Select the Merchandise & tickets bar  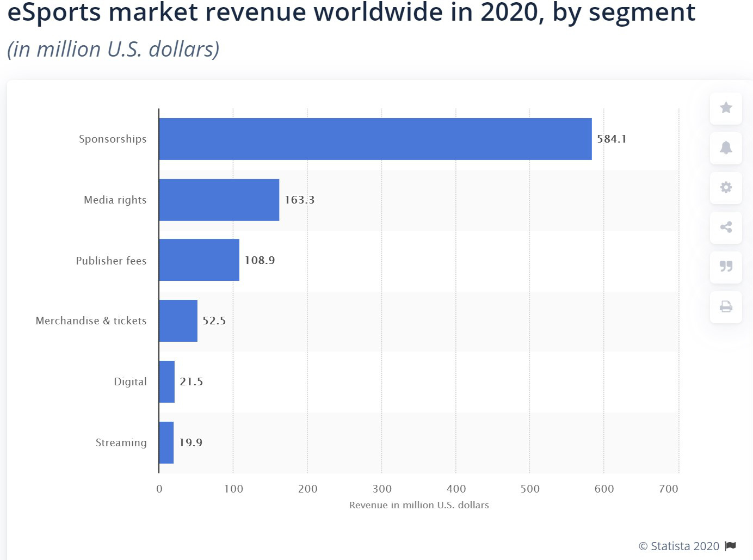pos(178,321)
